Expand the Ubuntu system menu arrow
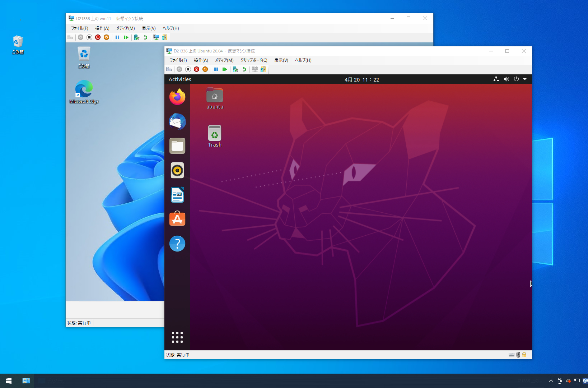 pos(525,79)
